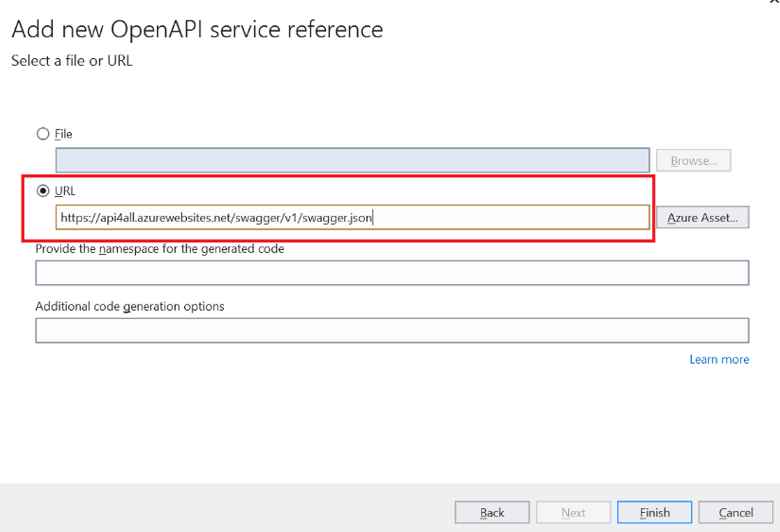Select the generated code namespace box
The height and width of the screenshot is (532, 780).
tap(391, 272)
